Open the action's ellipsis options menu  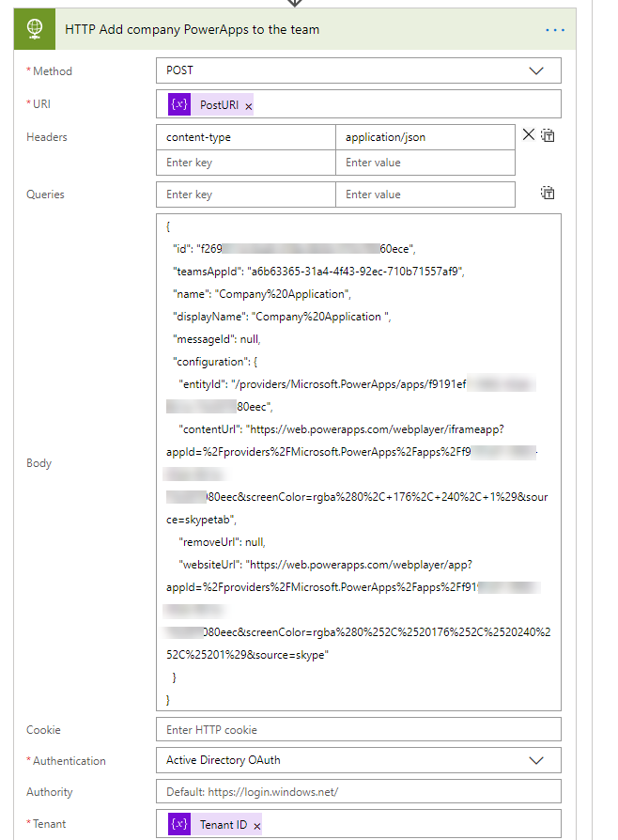point(555,30)
